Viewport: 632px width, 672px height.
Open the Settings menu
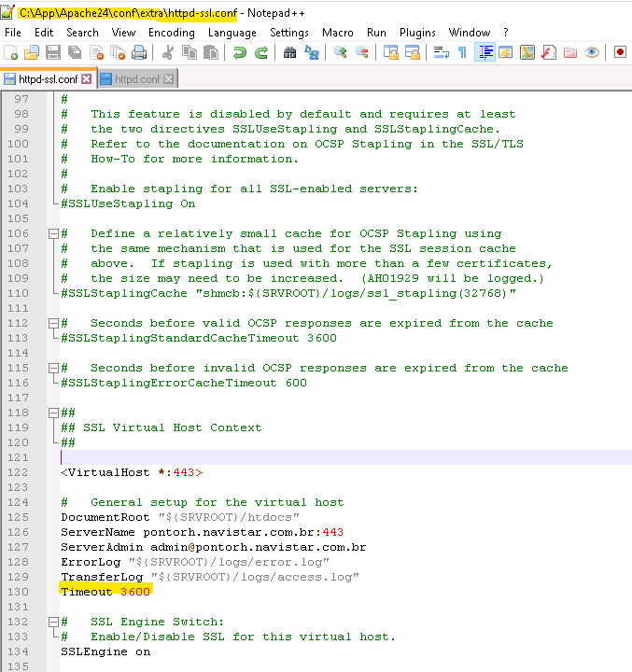(289, 33)
